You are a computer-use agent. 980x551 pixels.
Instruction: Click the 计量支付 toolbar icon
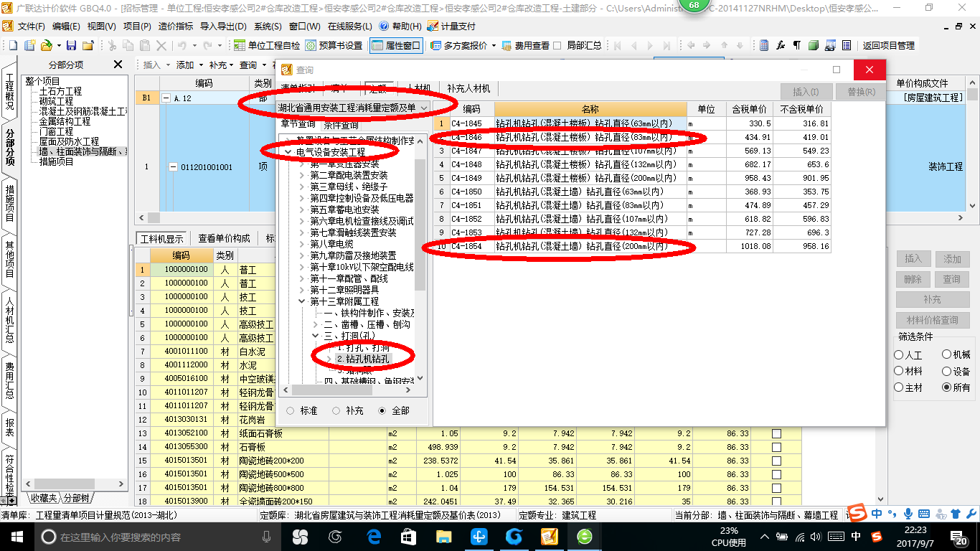pos(451,26)
